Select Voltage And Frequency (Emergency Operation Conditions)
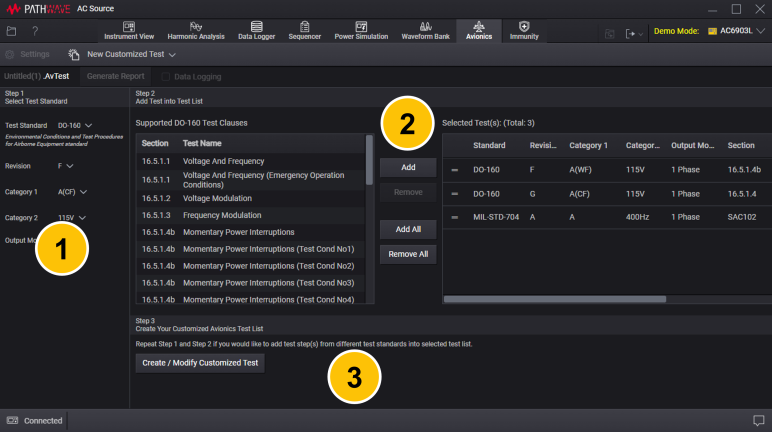The image size is (772, 432). tap(250, 180)
